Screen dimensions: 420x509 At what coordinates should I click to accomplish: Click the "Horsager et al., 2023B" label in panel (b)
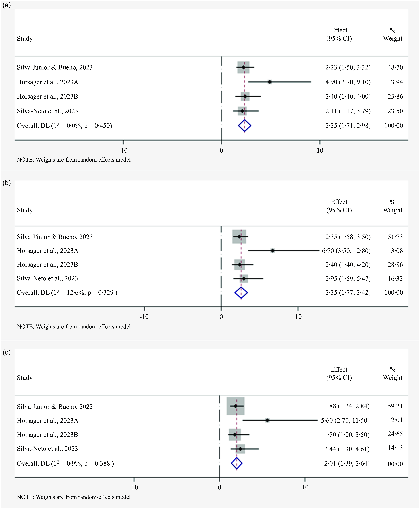click(x=47, y=265)
